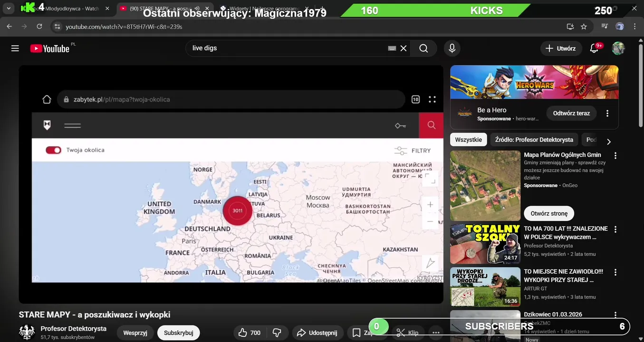Switch to the 'STARE MAPY' browser tab
Image resolution: width=644 pixels, height=342 pixels.
pyautogui.click(x=164, y=9)
